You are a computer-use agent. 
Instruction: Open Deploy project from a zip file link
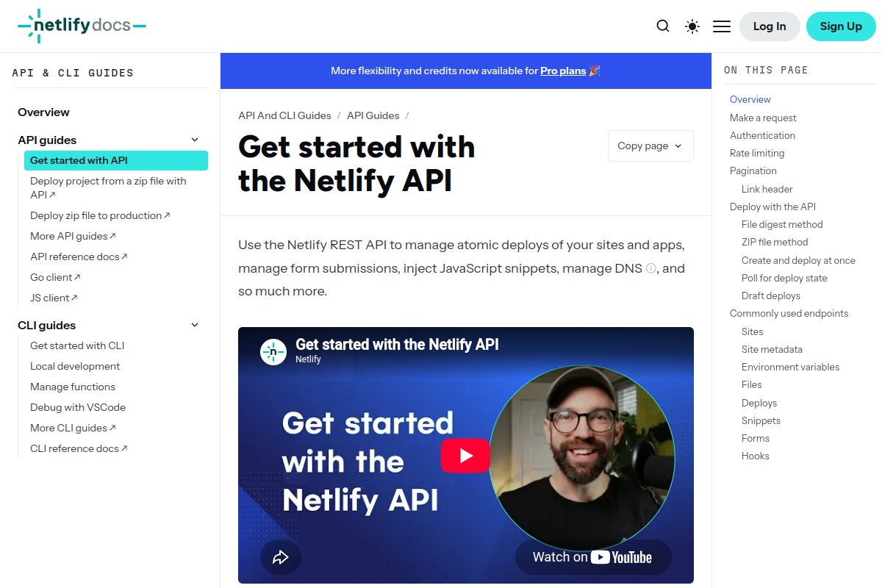[108, 188]
